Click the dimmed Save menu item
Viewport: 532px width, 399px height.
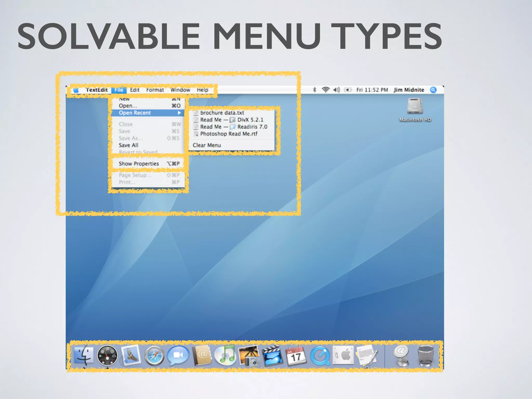pos(148,131)
